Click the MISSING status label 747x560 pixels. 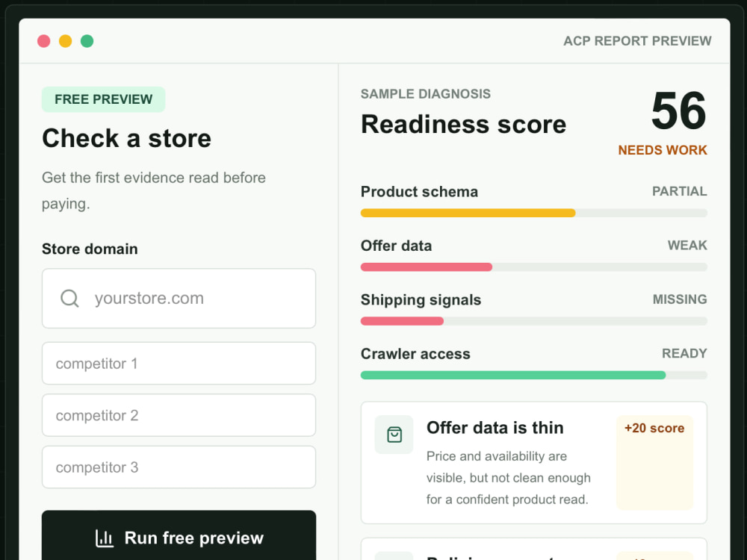[x=679, y=299]
